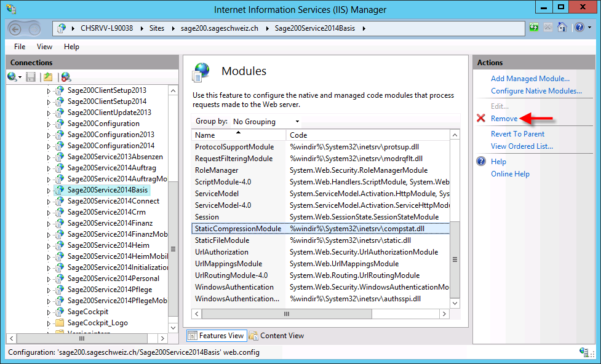Open the View menu
This screenshot has width=601, height=364.
[44, 47]
